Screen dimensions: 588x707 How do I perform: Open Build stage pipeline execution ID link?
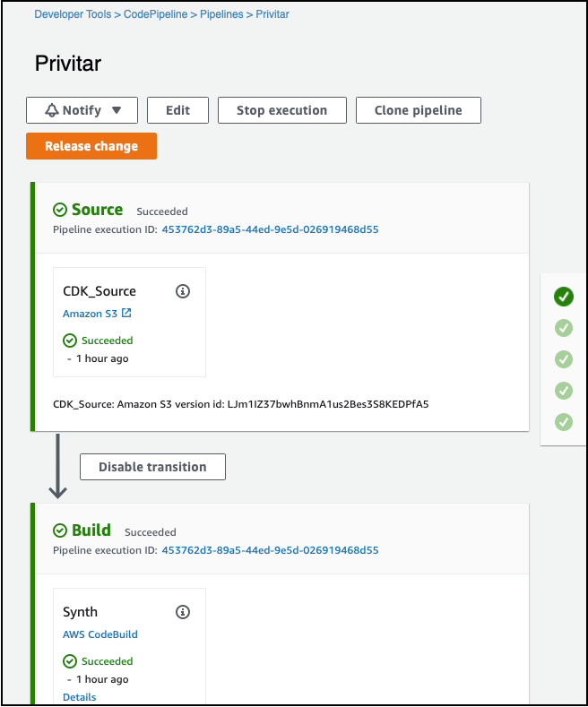pos(270,550)
